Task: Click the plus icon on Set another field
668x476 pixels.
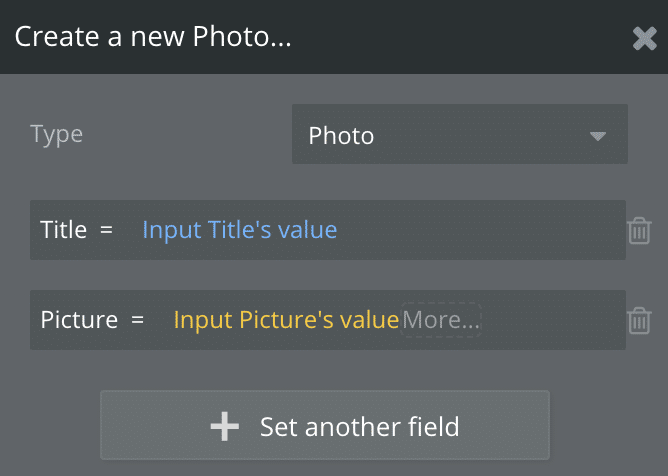Action: pyautogui.click(x=225, y=427)
